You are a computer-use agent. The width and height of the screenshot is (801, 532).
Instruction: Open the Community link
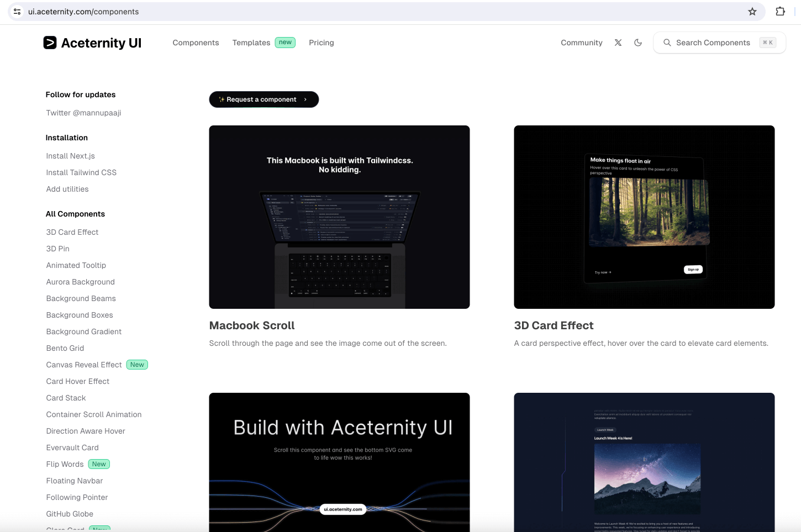[x=581, y=43]
